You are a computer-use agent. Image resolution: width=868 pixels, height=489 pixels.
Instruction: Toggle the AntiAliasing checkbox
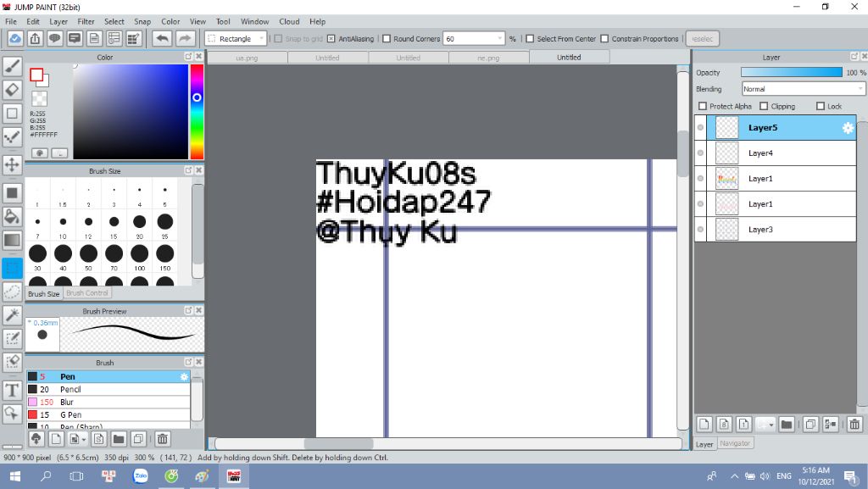click(x=331, y=39)
